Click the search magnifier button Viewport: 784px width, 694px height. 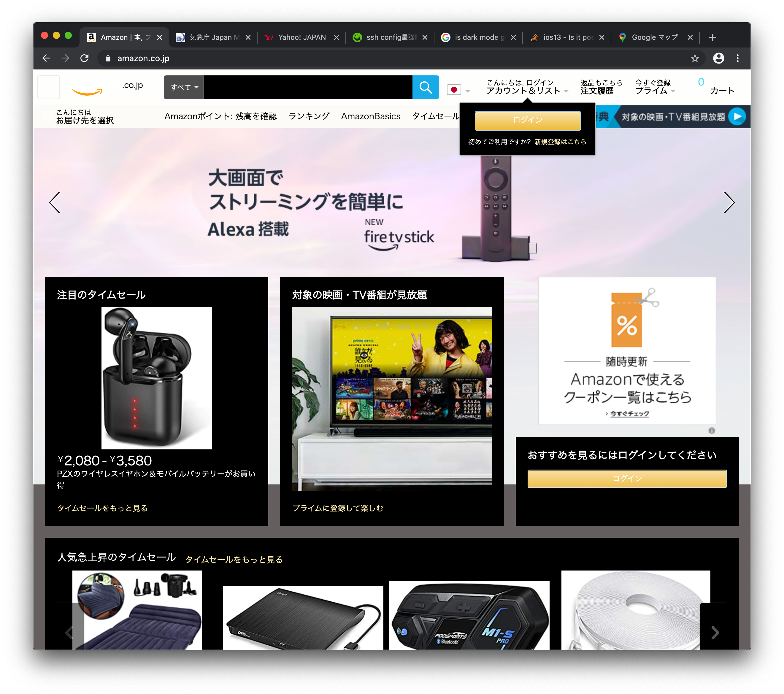[425, 88]
